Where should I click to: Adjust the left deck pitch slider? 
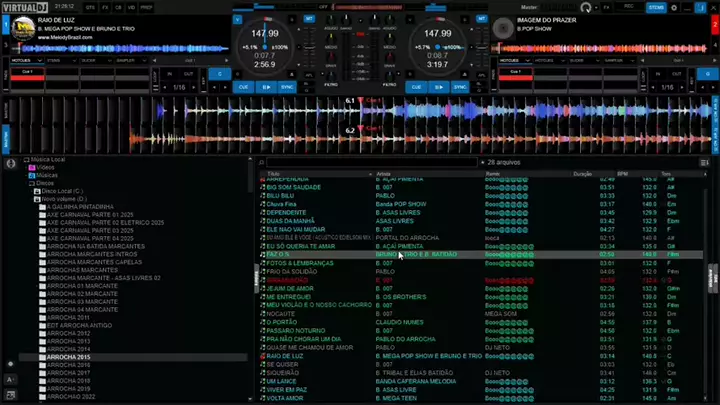(x=309, y=47)
